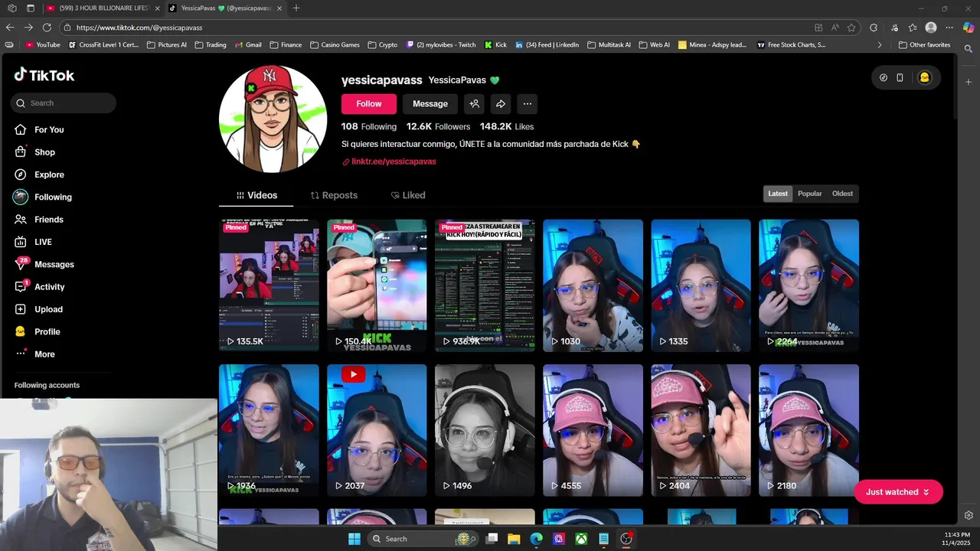The width and height of the screenshot is (980, 551).
Task: Share this profile with arrow icon
Action: tap(501, 104)
